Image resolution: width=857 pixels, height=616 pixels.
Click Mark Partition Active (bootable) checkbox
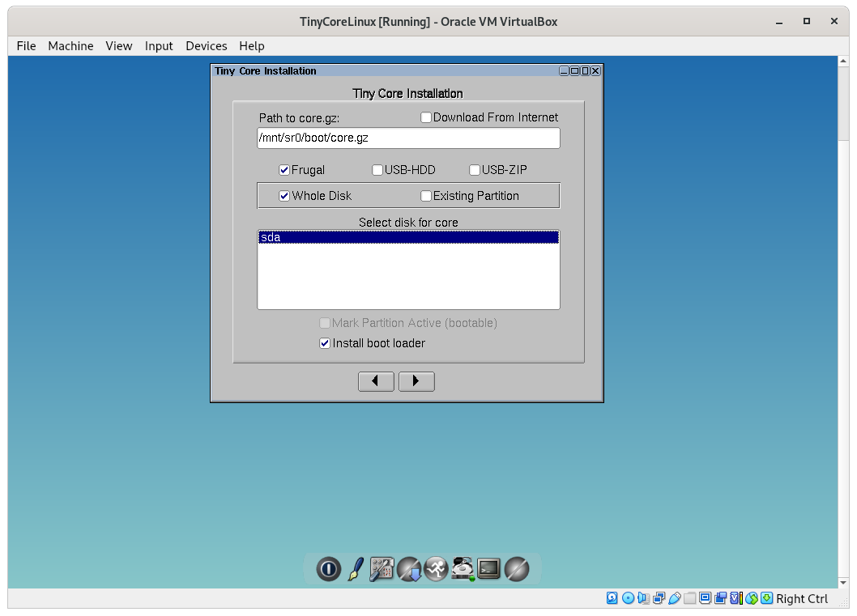coord(325,323)
